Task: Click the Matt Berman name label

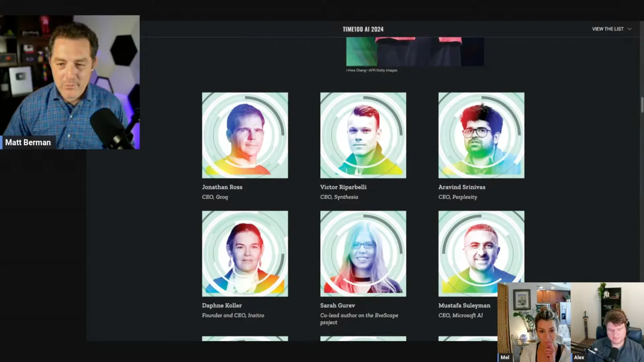Action: tap(28, 142)
